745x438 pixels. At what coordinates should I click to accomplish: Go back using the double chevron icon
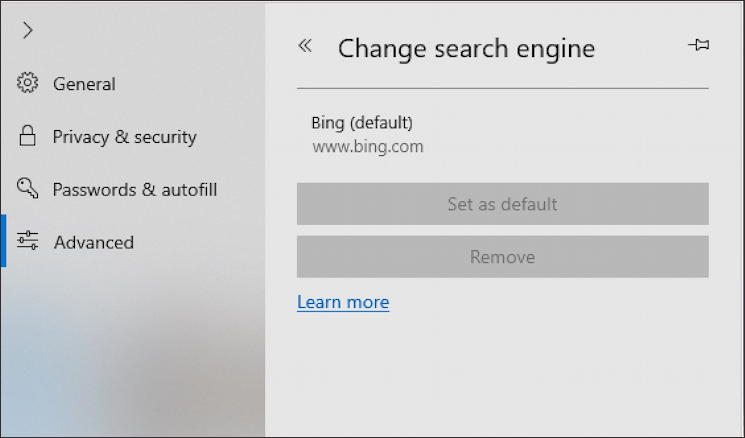pyautogui.click(x=305, y=46)
